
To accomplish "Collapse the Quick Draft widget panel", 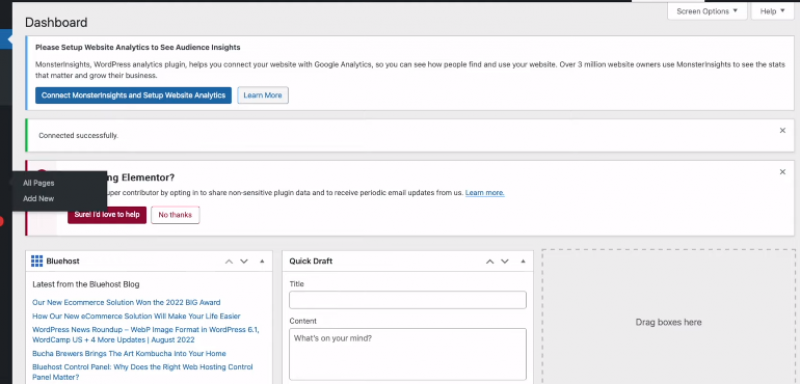I will click(523, 262).
